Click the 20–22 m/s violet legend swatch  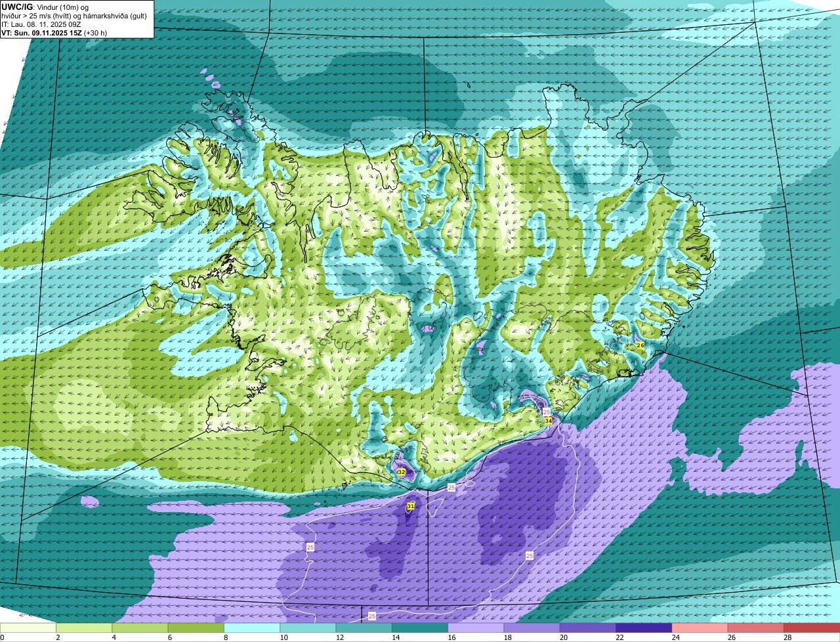(587, 628)
